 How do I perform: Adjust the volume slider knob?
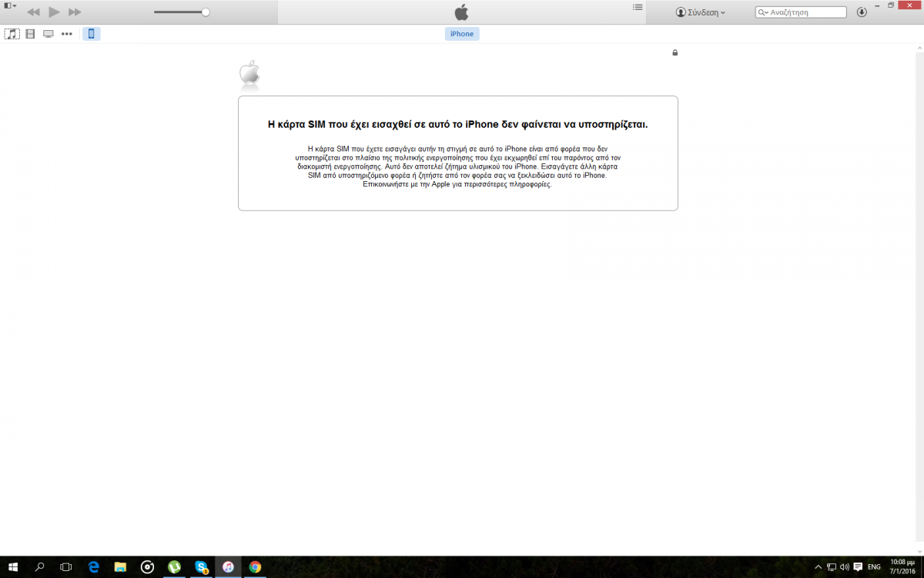coord(206,12)
